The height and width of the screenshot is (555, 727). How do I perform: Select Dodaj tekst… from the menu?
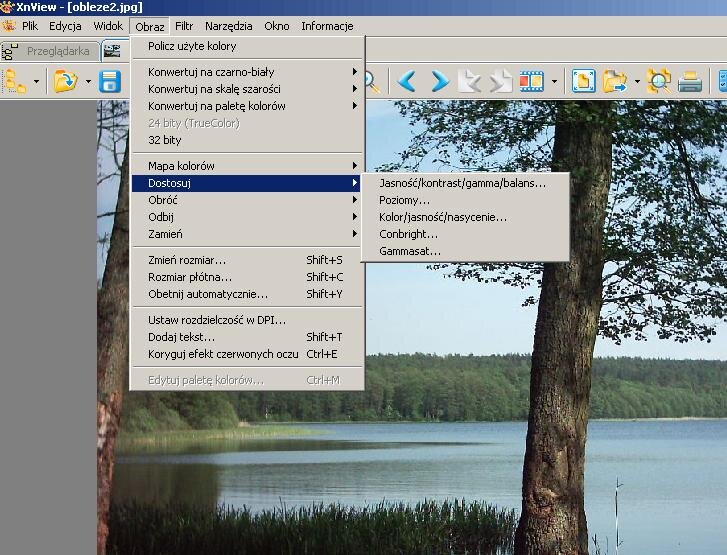pos(248,337)
